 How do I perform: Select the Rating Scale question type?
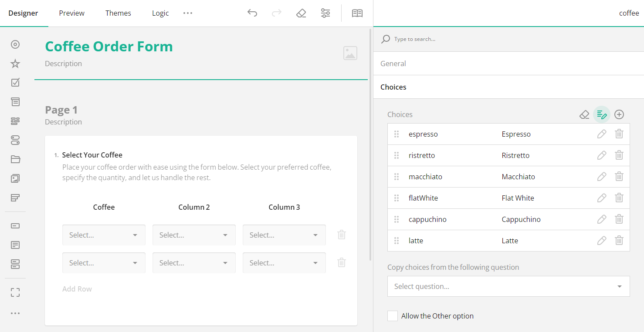coord(15,64)
